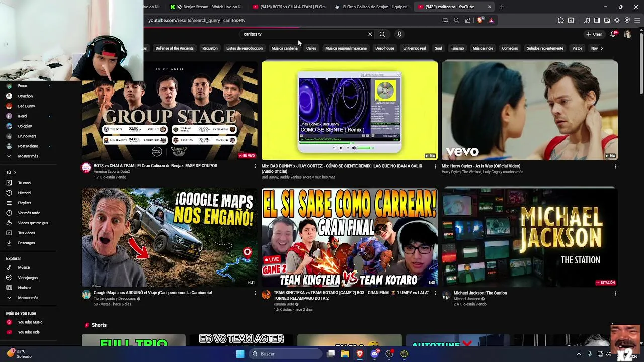The image size is (644, 362).
Task: Open Tu canal in the sidebar
Action: (x=25, y=183)
